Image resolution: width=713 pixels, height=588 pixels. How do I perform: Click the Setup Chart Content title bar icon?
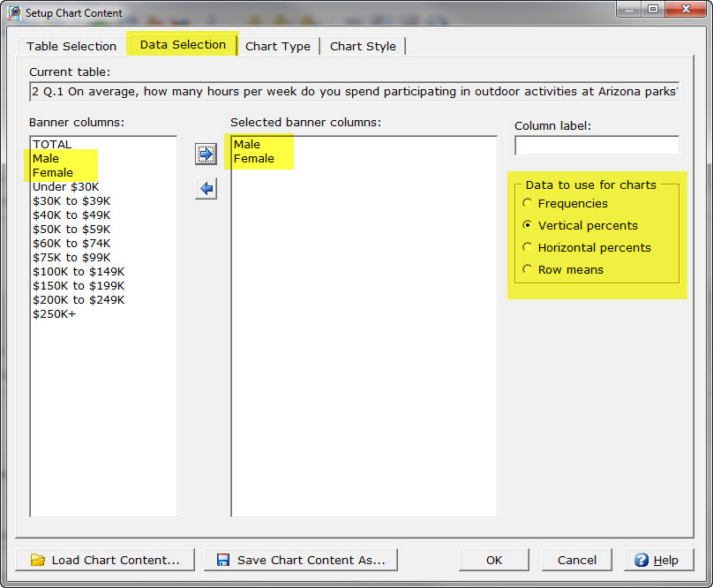14,12
